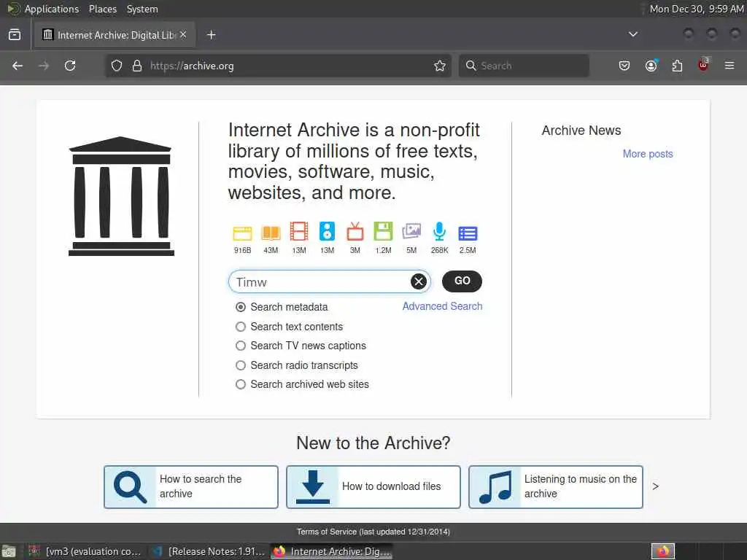The height and width of the screenshot is (560, 747).
Task: Open Listening to music on the archive
Action: click(x=556, y=486)
